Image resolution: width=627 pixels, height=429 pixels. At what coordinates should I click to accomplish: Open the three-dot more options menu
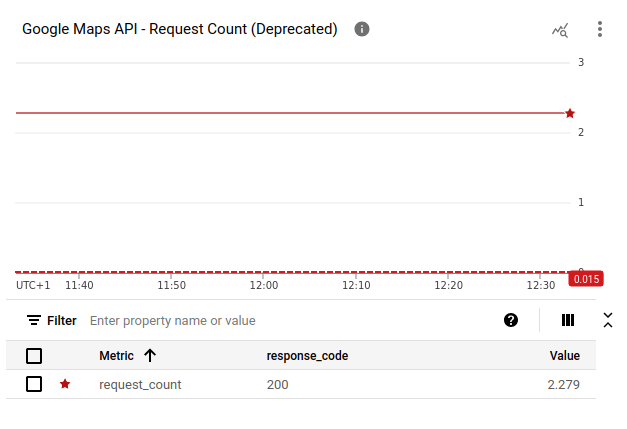coord(599,29)
